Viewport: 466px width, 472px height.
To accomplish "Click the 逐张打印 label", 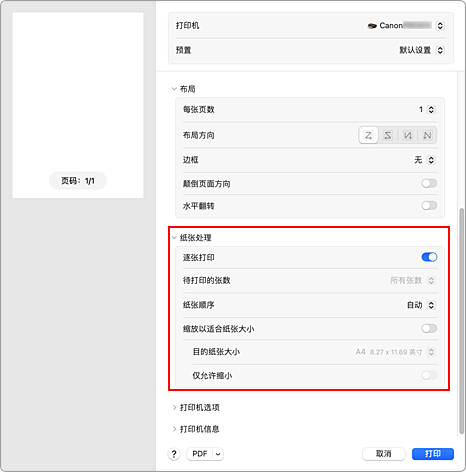I will 198,257.
